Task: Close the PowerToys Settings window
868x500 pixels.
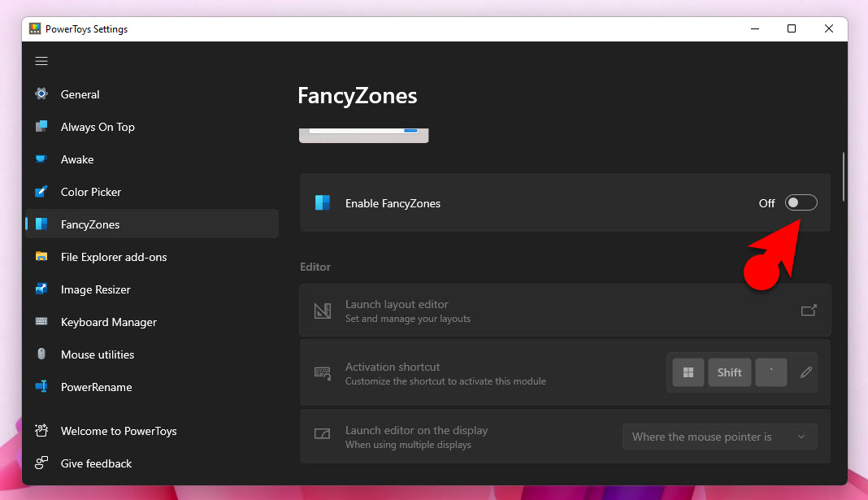Action: 829,28
